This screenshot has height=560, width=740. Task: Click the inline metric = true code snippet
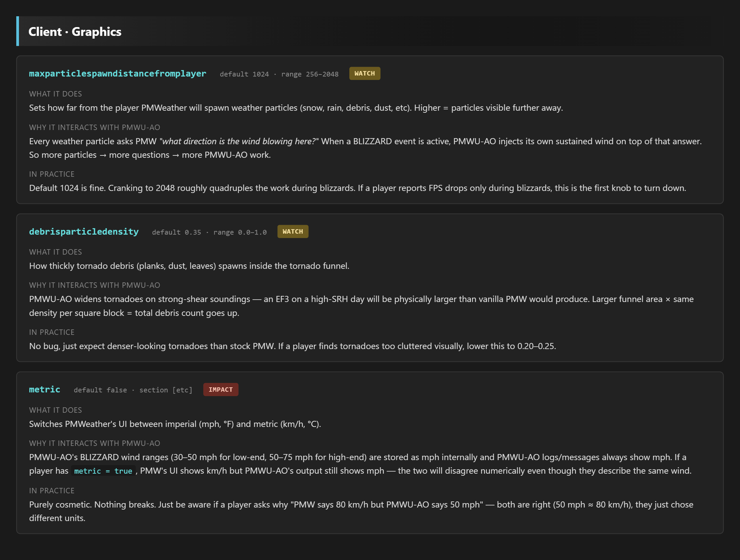click(x=103, y=471)
